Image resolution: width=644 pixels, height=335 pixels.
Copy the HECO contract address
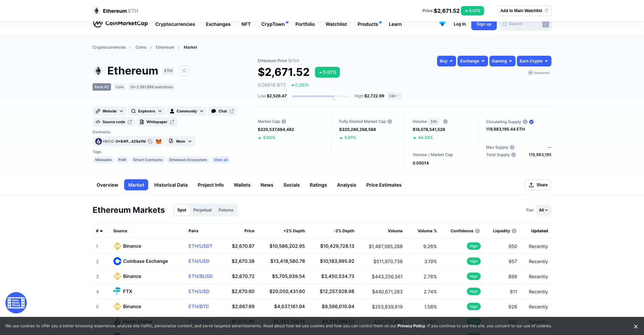click(x=150, y=141)
